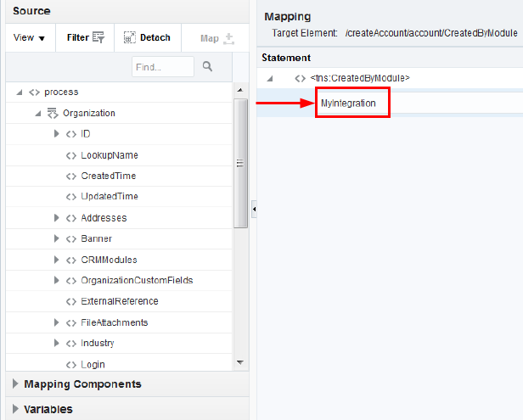Screen dimensions: 523x420
Task: Collapse the tns:CreatedByModule statement node
Action: [270, 79]
